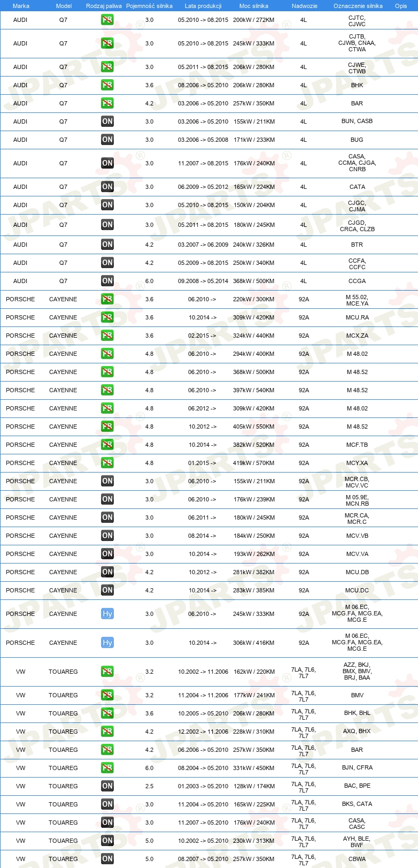Click production dates 01.2003 -> 05.2010
The width and height of the screenshot is (418, 868).
pos(203,786)
